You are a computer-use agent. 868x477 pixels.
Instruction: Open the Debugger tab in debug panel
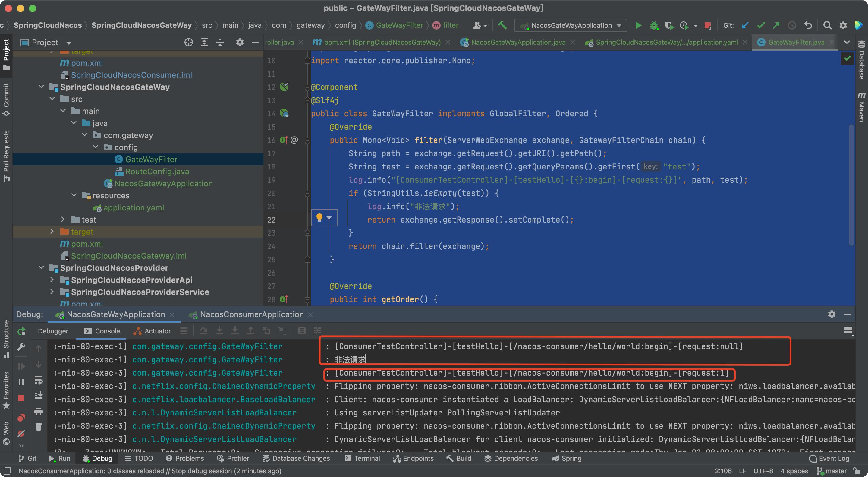pyautogui.click(x=53, y=331)
